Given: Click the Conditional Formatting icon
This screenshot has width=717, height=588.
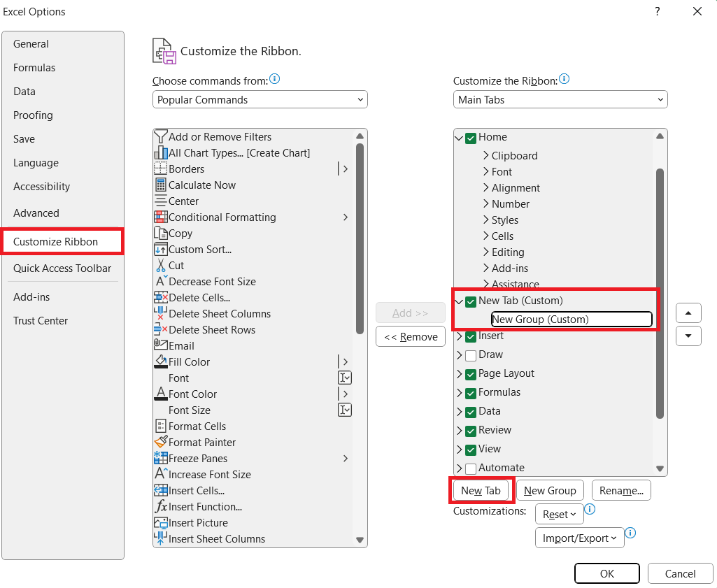Looking at the screenshot, I should 160,217.
